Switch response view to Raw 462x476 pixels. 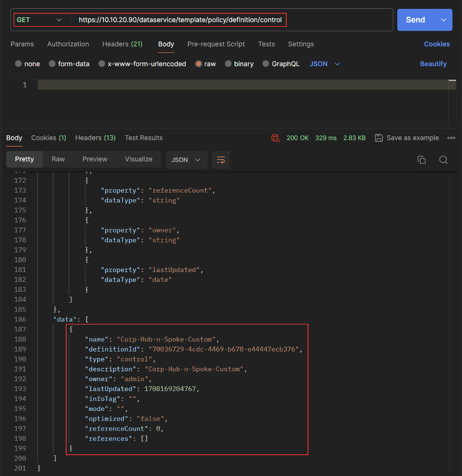(x=58, y=159)
